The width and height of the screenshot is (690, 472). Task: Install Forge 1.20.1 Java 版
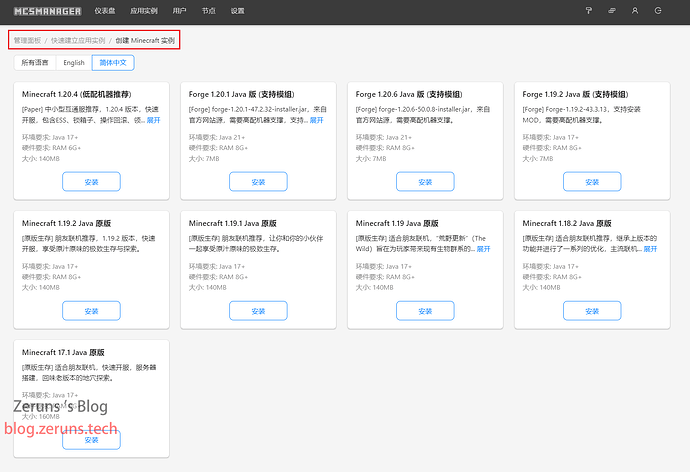coord(258,182)
